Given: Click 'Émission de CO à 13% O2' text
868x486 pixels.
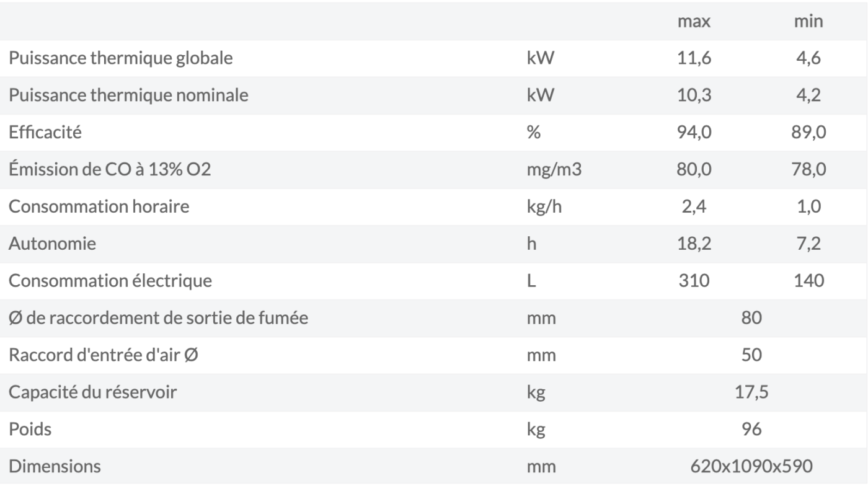Looking at the screenshot, I should (x=110, y=170).
